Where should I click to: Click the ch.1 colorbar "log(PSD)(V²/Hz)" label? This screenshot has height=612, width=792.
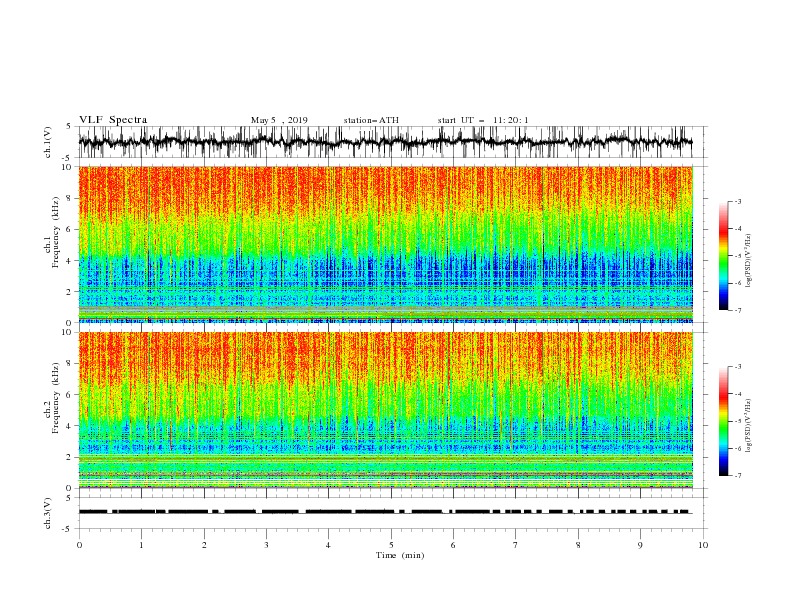click(748, 261)
